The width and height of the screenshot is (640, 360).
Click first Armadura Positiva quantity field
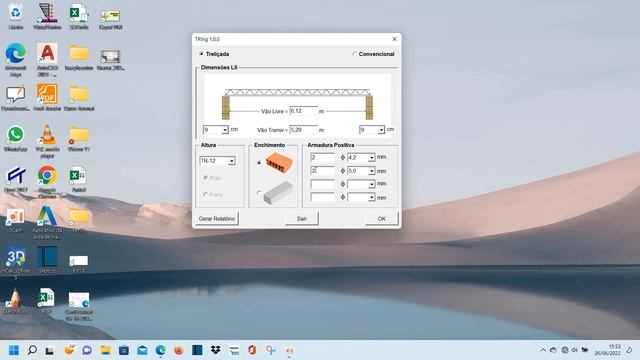pyautogui.click(x=322, y=158)
